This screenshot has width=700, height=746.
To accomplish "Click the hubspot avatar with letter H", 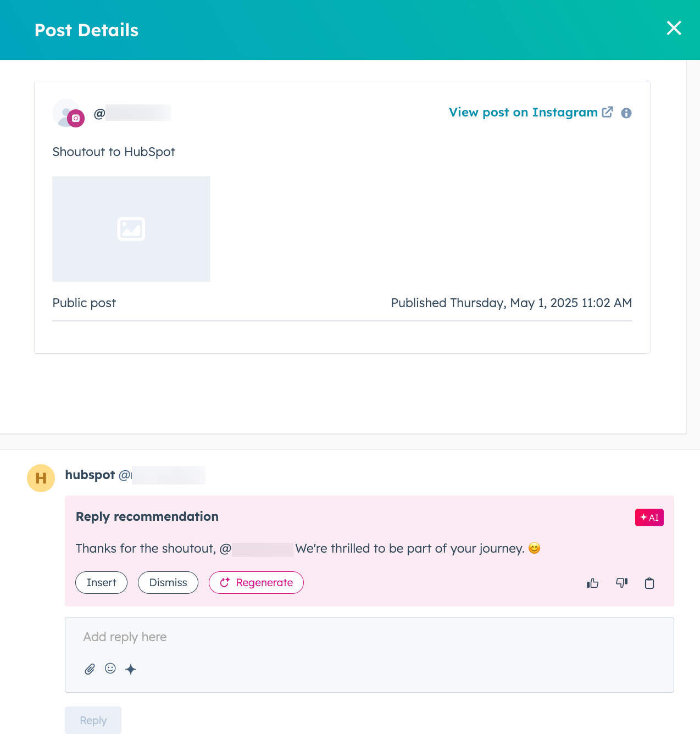I will pos(41,478).
